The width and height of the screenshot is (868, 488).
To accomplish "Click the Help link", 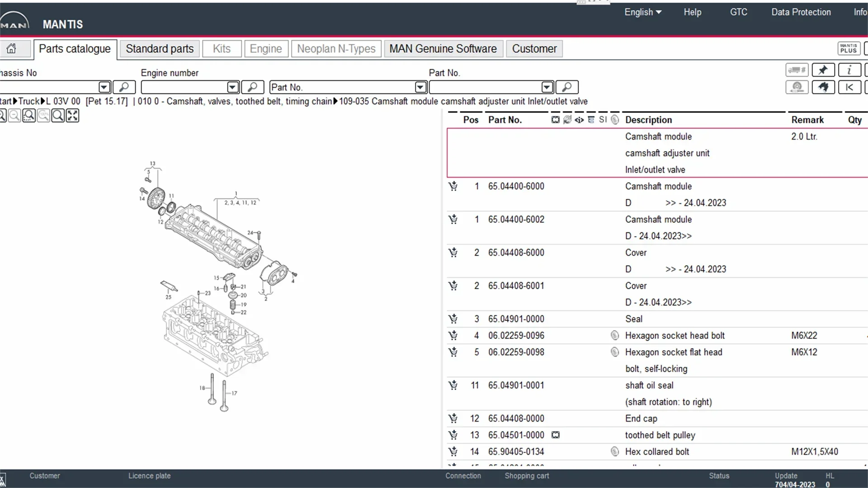I will (x=692, y=12).
